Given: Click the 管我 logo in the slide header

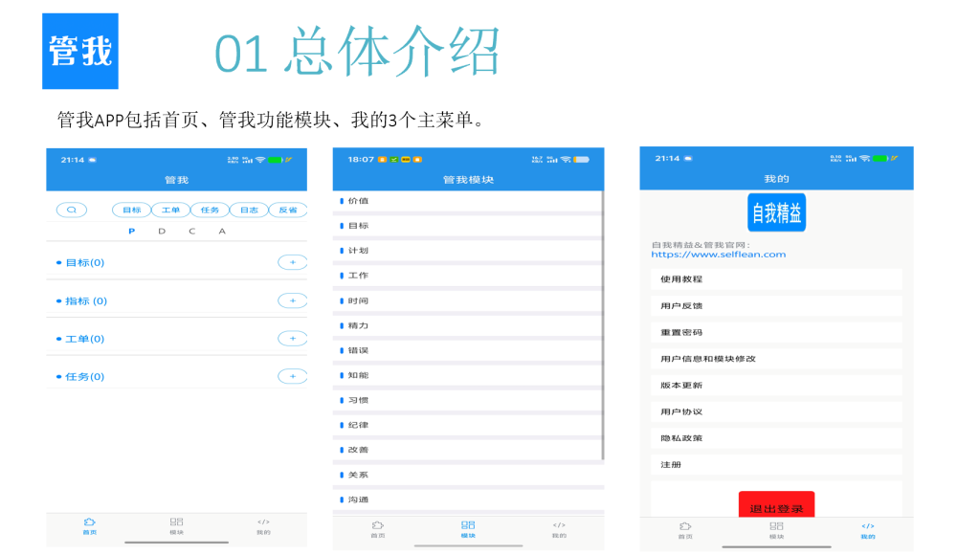Looking at the screenshot, I should [81, 51].
